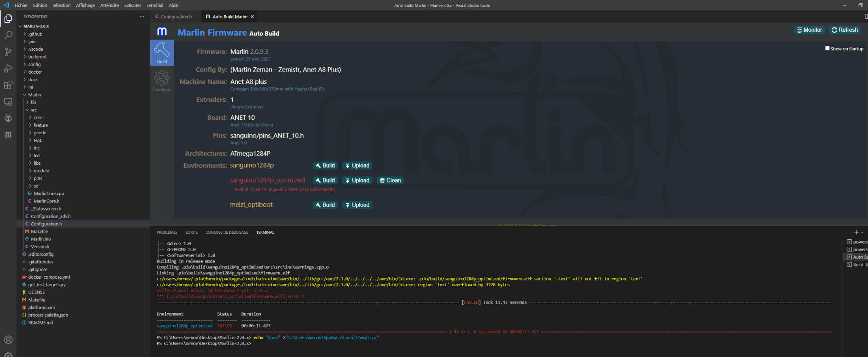
Task: Open the Aide menu
Action: click(x=173, y=5)
